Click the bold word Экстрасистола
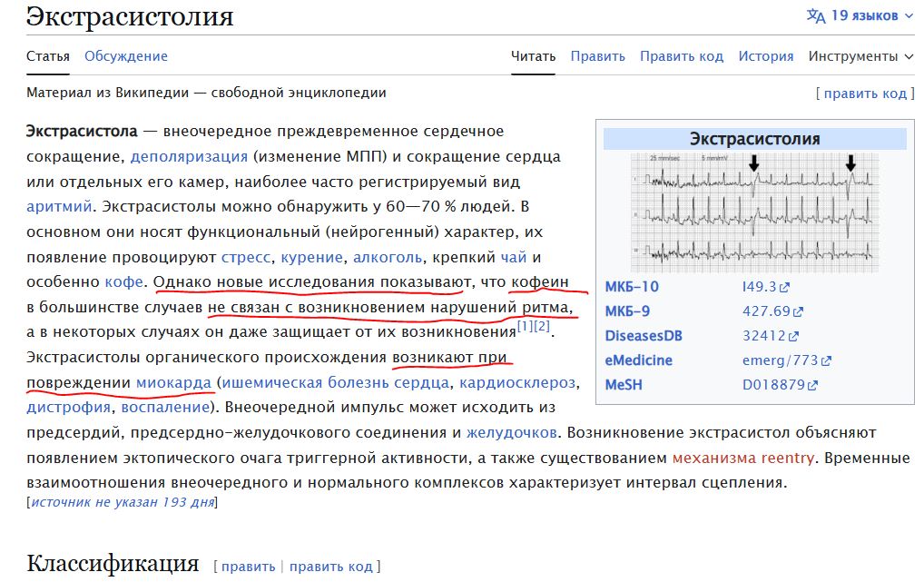 click(x=82, y=131)
